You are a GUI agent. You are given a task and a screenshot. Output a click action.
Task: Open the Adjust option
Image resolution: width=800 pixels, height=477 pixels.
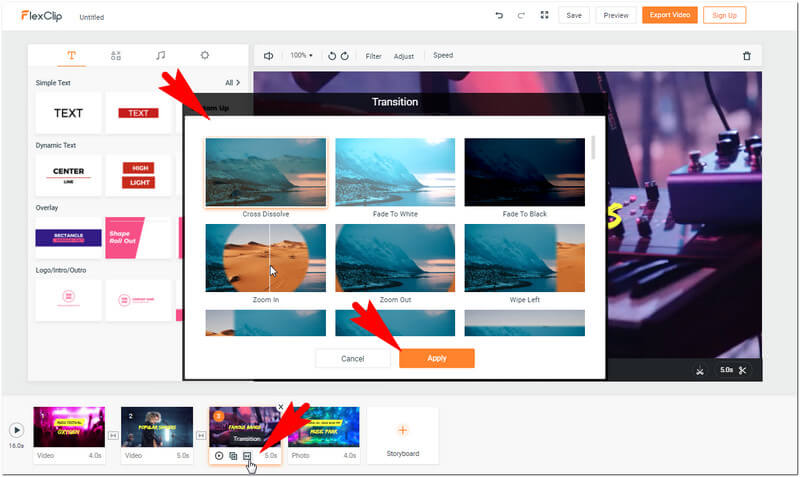point(404,56)
